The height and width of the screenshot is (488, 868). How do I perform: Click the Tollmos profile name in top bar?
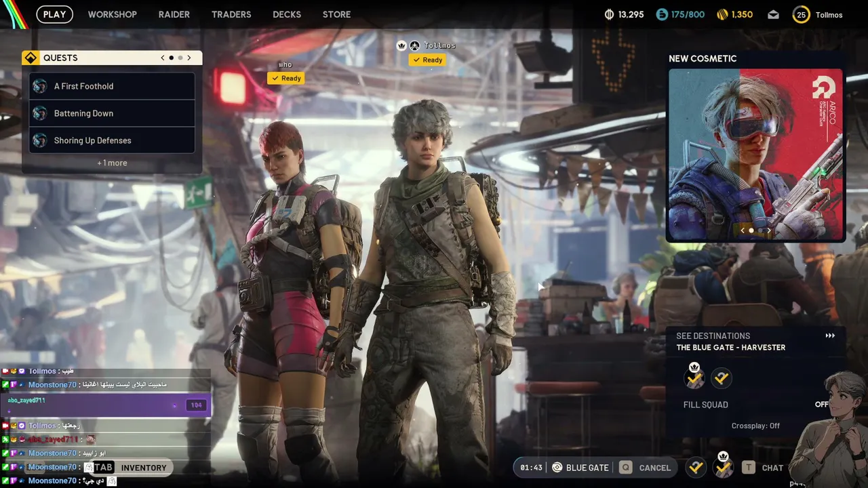pyautogui.click(x=829, y=14)
